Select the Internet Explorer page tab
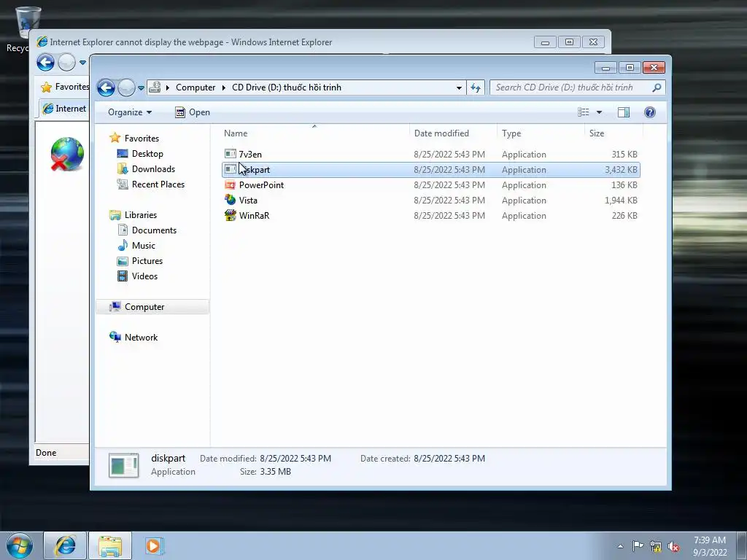This screenshot has width=747, height=560. click(64, 109)
